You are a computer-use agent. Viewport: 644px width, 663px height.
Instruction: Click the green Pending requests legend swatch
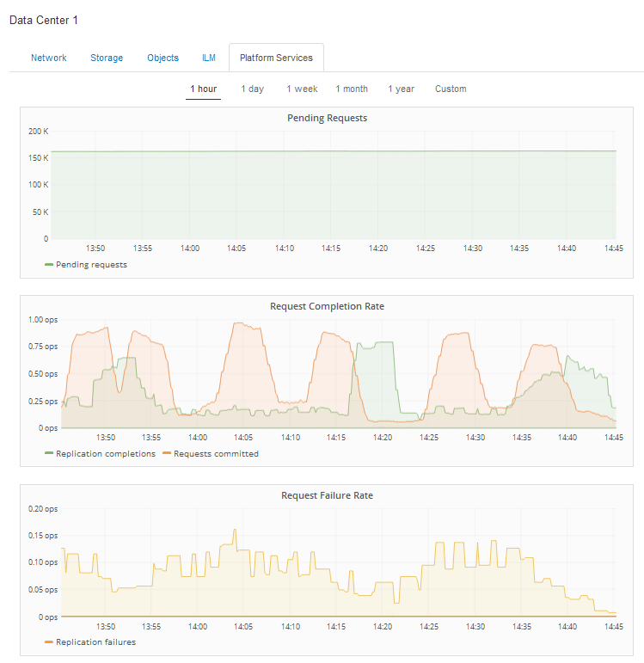pyautogui.click(x=49, y=265)
